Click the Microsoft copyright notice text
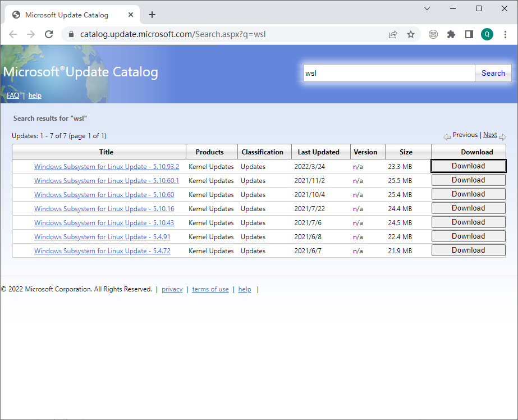This screenshot has height=420, width=518. pyautogui.click(x=77, y=289)
